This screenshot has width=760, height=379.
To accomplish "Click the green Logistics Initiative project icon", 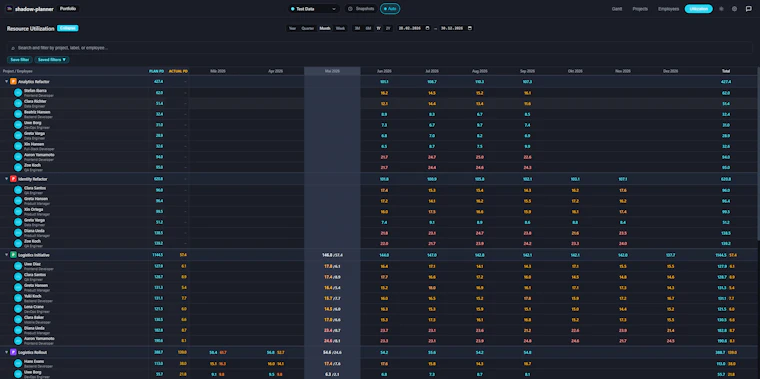I will 14,255.
